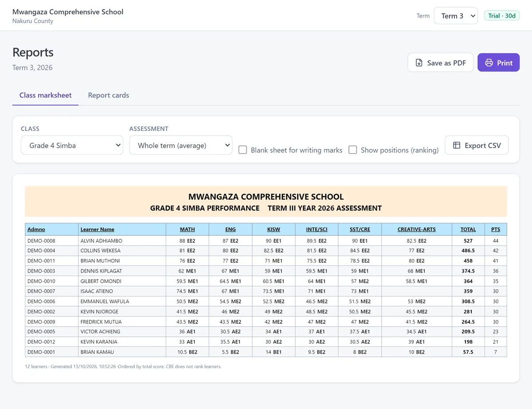Click learner name ISAAC ATIENO

97,292
